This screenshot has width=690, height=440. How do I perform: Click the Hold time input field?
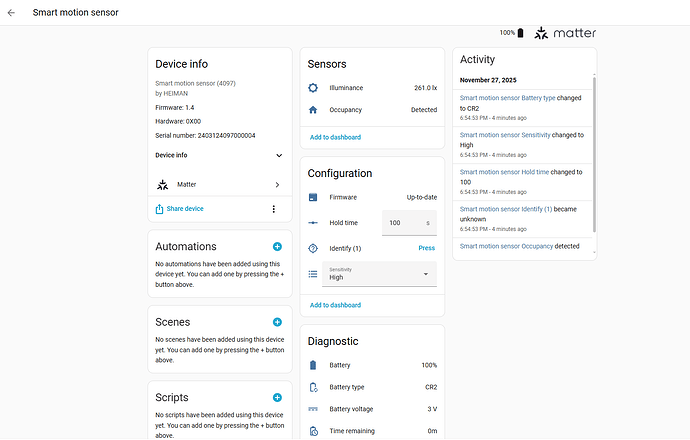pos(402,223)
